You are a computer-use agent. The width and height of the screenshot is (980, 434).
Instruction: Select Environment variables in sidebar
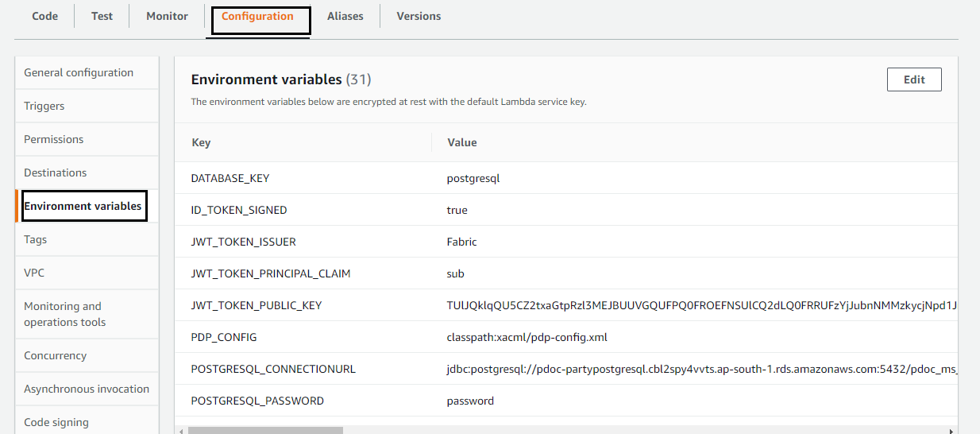83,206
